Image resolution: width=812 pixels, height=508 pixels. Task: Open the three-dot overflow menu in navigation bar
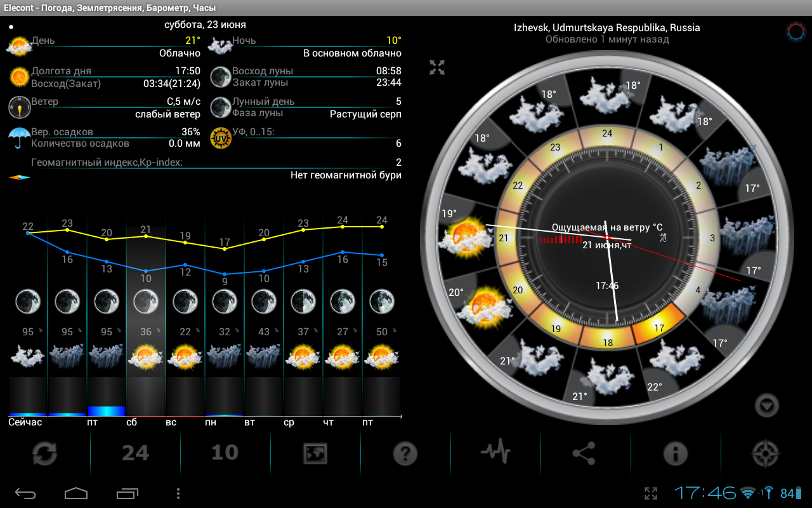pyautogui.click(x=178, y=493)
